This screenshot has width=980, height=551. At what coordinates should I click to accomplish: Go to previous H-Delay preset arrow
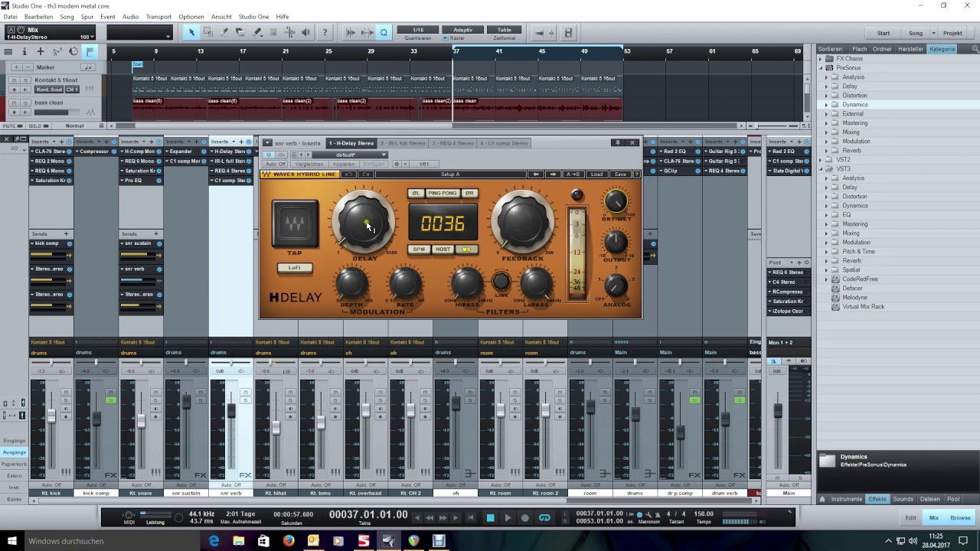[x=537, y=174]
